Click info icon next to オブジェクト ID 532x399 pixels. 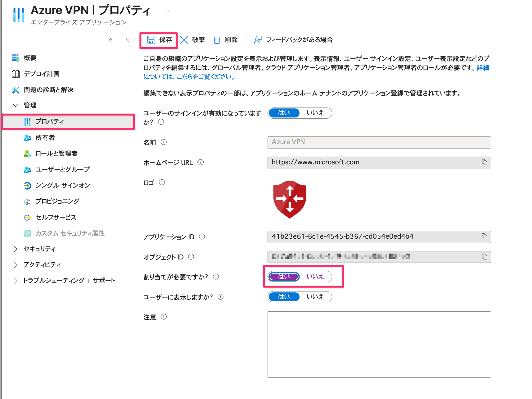pos(191,257)
